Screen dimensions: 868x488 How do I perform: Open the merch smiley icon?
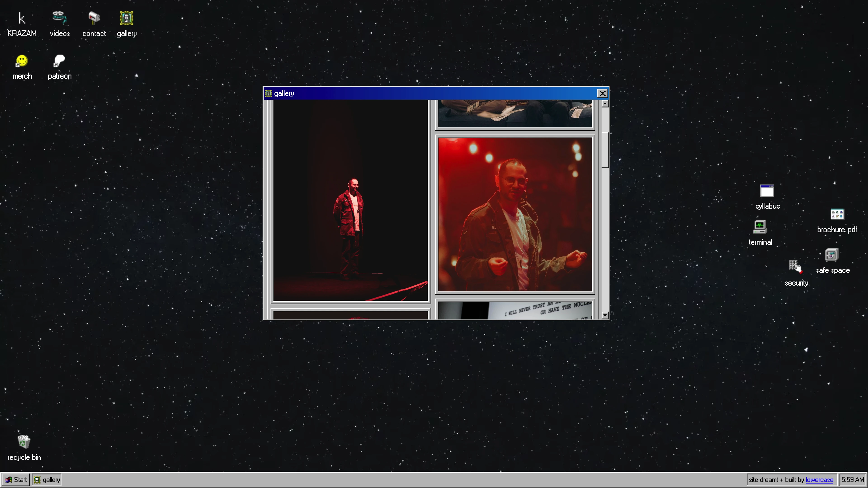[22, 61]
